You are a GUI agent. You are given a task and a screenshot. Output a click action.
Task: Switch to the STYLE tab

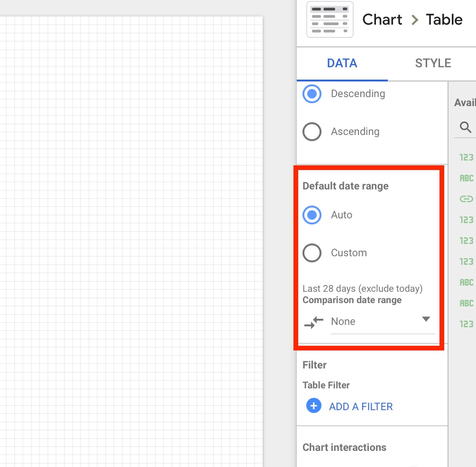tap(433, 63)
